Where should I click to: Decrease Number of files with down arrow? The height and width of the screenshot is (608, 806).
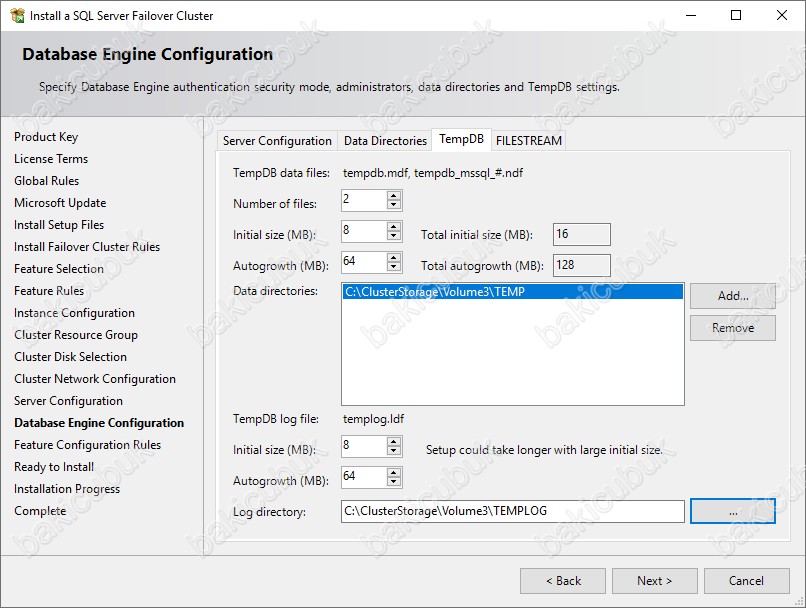coord(394,205)
